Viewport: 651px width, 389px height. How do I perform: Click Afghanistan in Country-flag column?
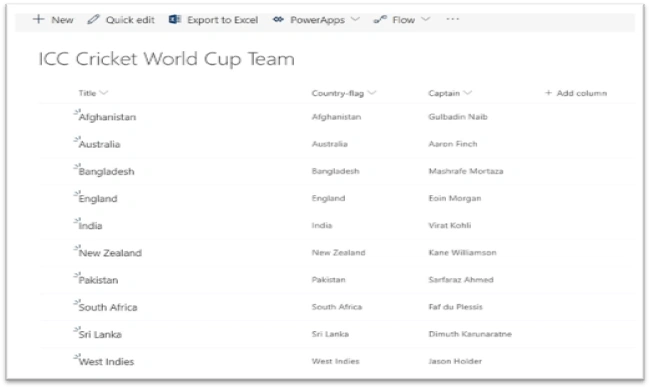point(336,117)
